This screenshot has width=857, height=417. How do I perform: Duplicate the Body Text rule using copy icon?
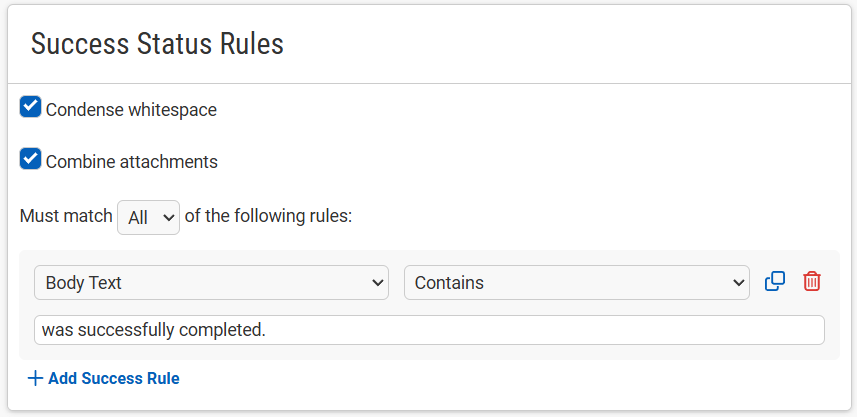[x=774, y=281]
